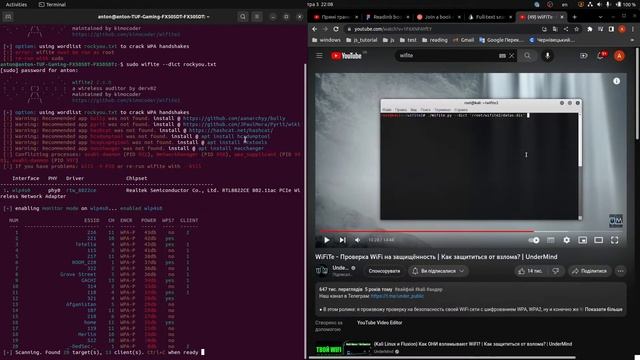This screenshot has width=640, height=360.
Task: Go to YouTube home via the logo
Action: click(x=347, y=56)
